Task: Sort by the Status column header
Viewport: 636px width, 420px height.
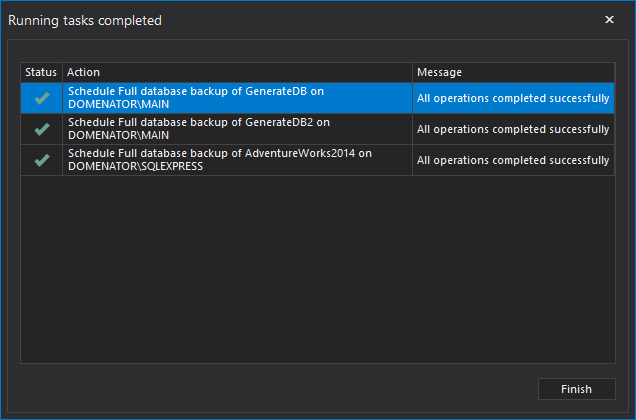Action: point(42,73)
